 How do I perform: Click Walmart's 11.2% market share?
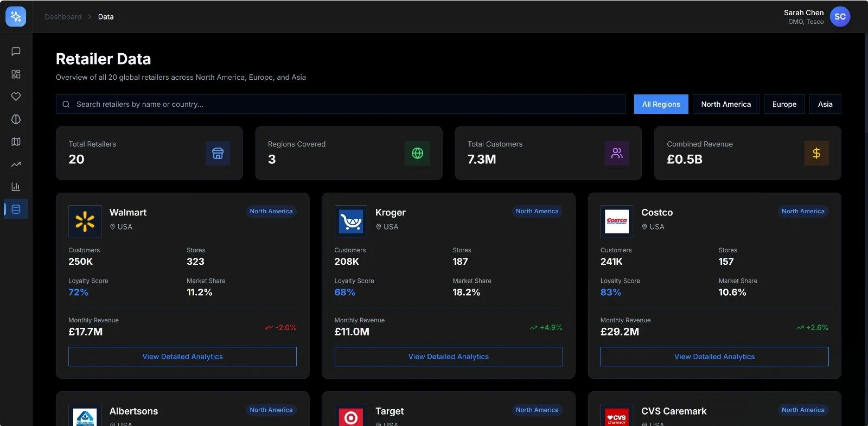(x=200, y=292)
